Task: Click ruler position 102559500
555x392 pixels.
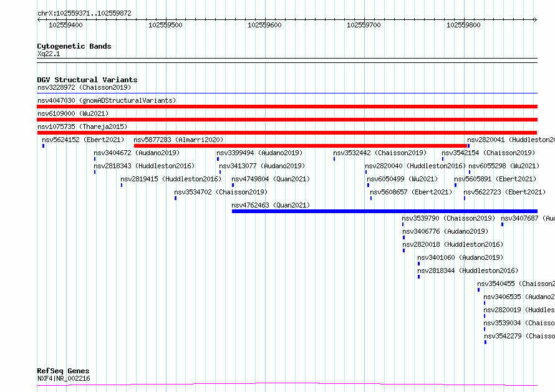Action: [x=165, y=25]
